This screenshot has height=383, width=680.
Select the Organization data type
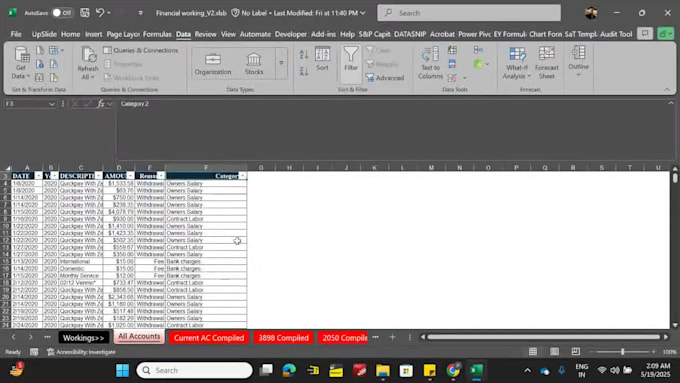pos(212,64)
